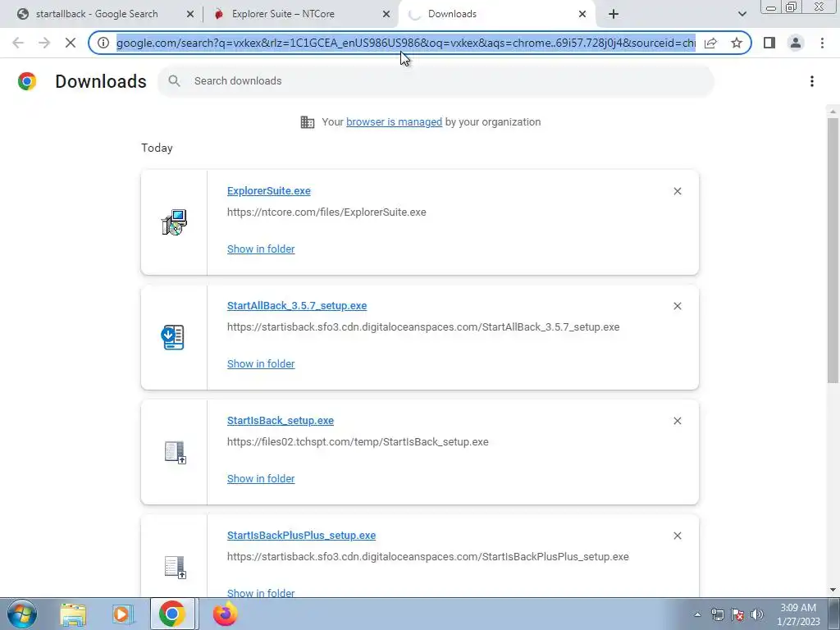Remove StartAllBack_3.5.7_setup.exe from the list
840x630 pixels.
pyautogui.click(x=677, y=306)
